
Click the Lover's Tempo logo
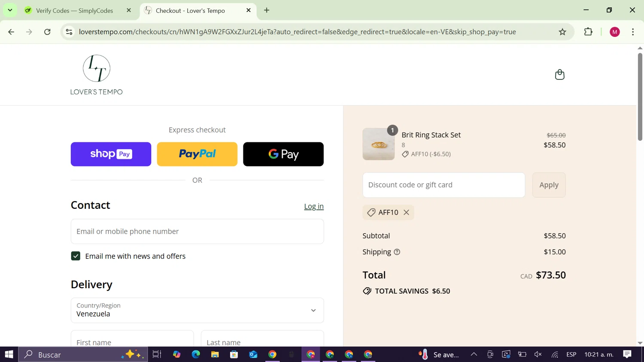tap(97, 75)
